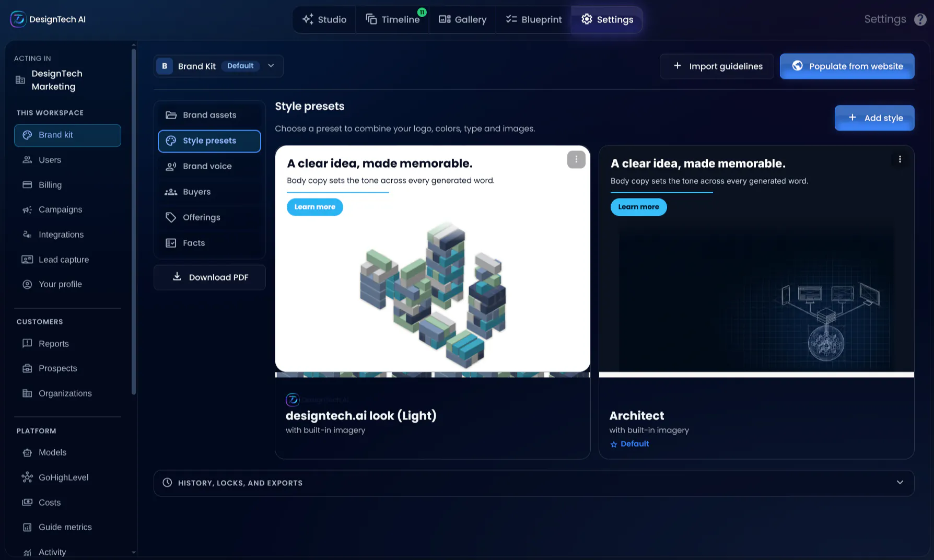934x560 pixels.
Task: Click the Users icon in sidebar
Action: point(27,160)
